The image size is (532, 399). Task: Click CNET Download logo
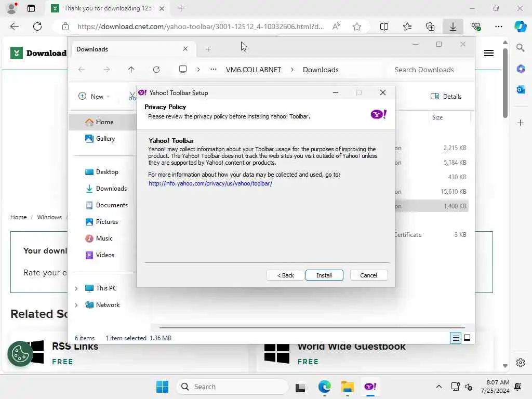pyautogui.click(x=38, y=53)
